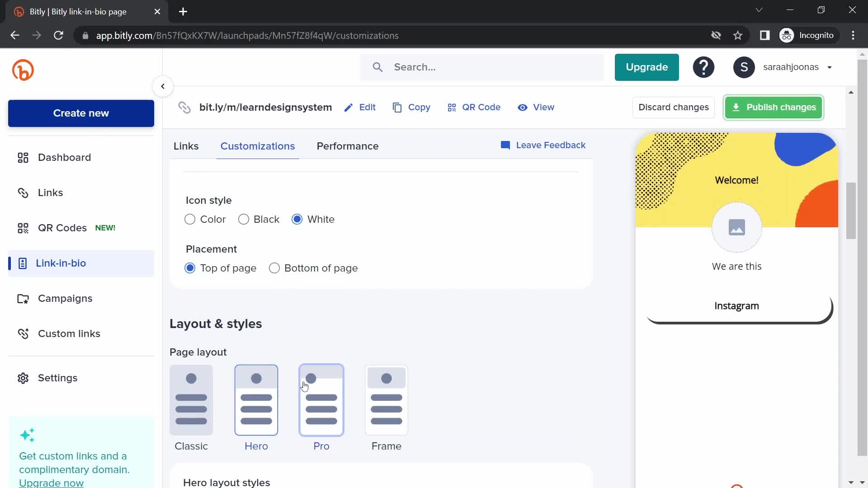Image resolution: width=868 pixels, height=488 pixels.
Task: Click Discard changes
Action: (674, 108)
